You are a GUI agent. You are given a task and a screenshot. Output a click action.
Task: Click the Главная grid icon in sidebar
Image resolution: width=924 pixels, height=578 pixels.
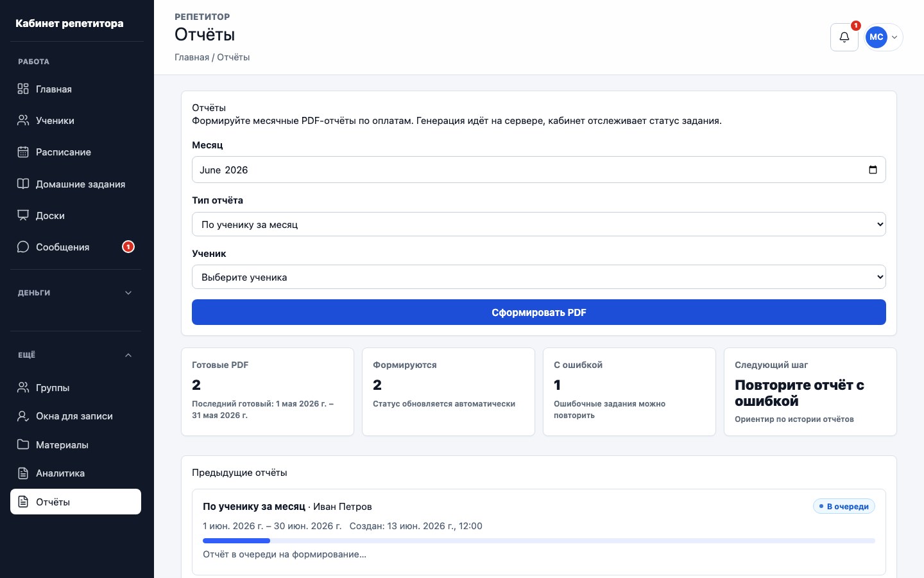pos(23,89)
